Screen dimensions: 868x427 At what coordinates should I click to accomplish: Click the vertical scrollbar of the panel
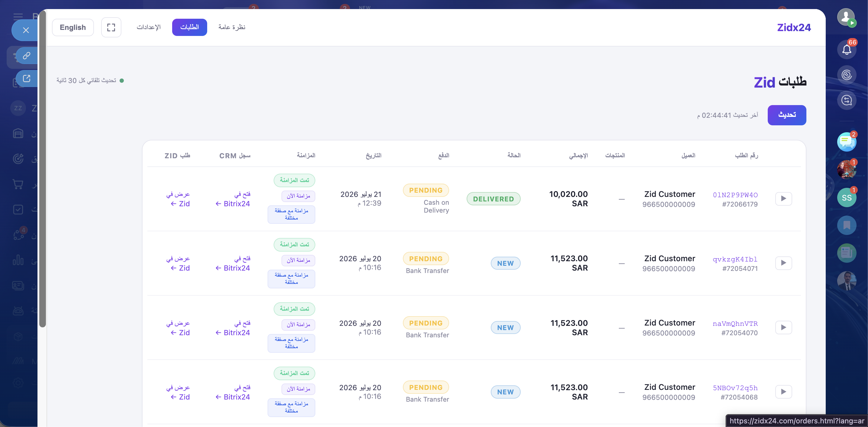43,169
